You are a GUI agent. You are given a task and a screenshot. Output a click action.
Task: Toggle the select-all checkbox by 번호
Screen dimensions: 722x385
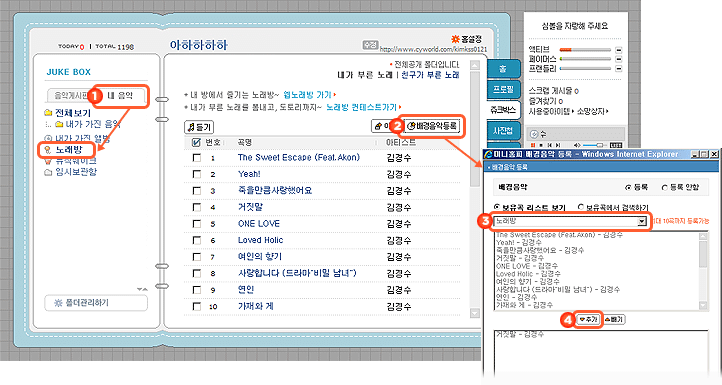point(196,142)
